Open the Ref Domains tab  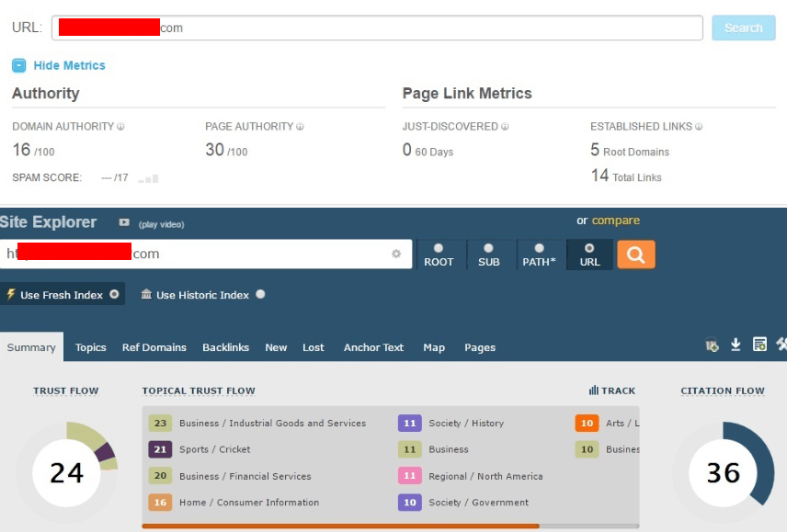click(154, 347)
